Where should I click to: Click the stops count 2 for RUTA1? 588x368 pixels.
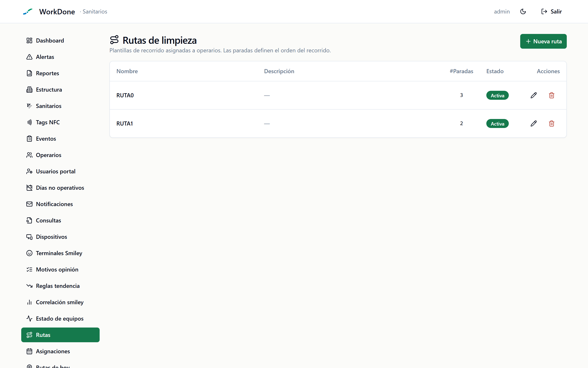pos(461,123)
